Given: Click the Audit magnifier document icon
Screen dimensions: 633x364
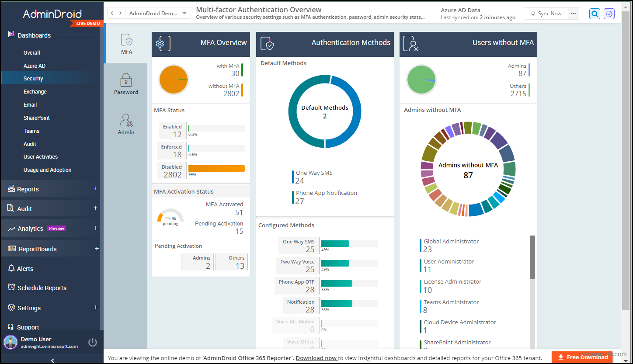Looking at the screenshot, I should pos(10,208).
